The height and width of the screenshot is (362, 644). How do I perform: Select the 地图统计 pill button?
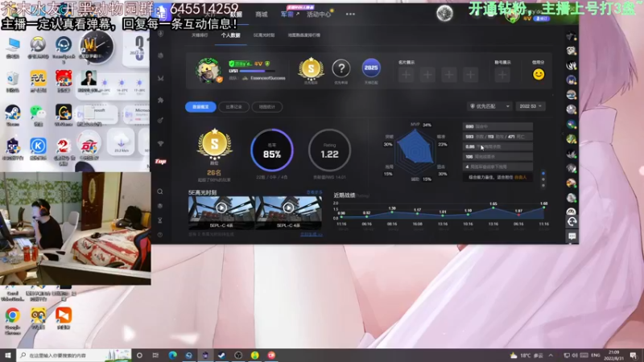[267, 107]
